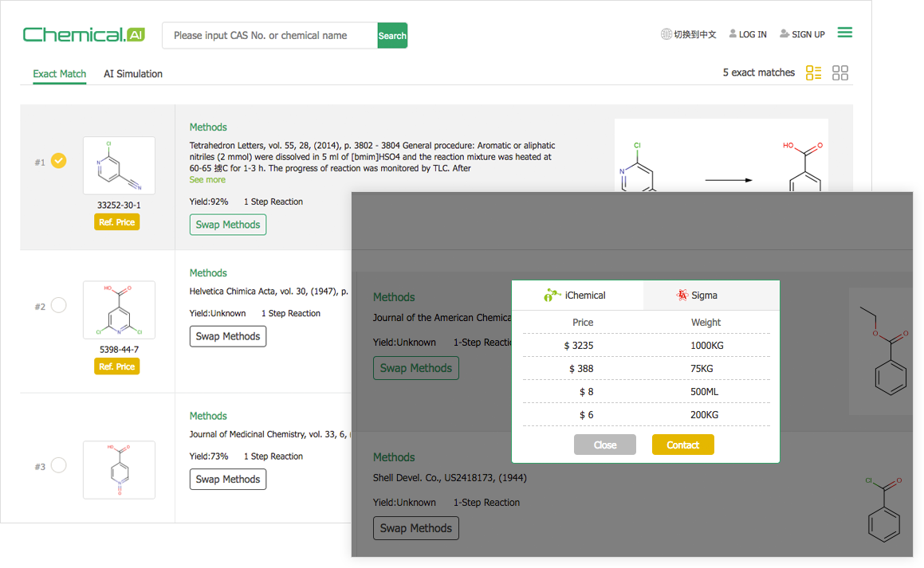
Task: Click Methods heading of result #1
Action: pos(208,127)
